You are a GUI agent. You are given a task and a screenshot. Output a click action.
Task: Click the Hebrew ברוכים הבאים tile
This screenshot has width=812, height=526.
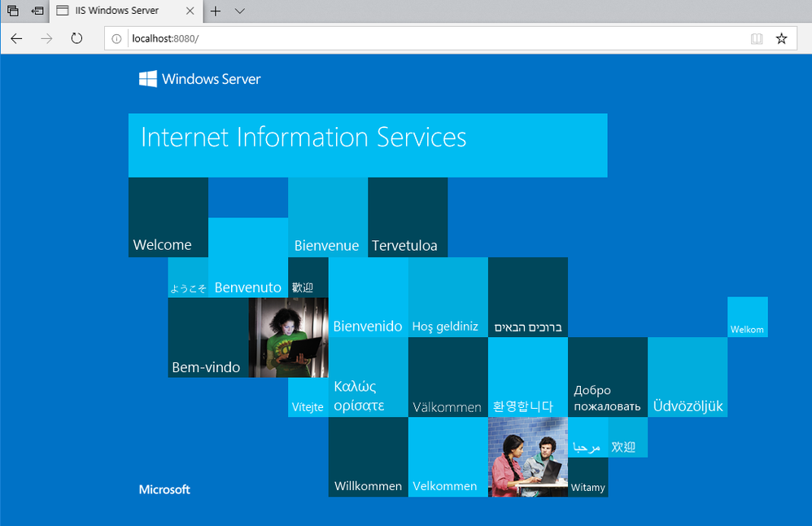pyautogui.click(x=528, y=297)
